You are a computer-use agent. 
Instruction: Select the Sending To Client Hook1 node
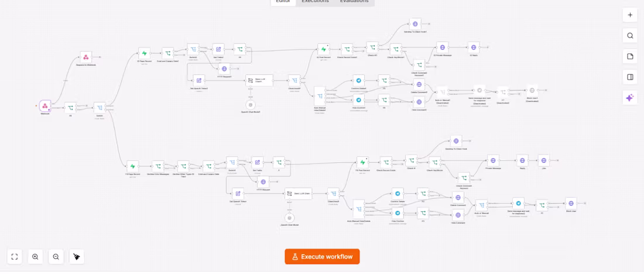pyautogui.click(x=415, y=24)
